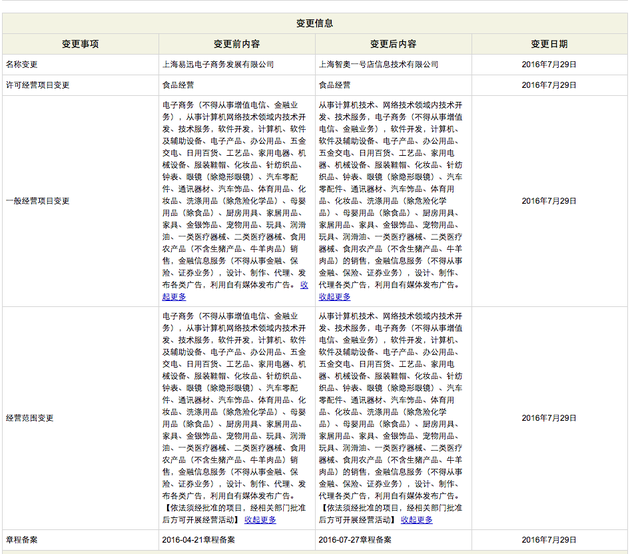
Task: Click 食品经营 in the after-content column
Action: tap(335, 85)
